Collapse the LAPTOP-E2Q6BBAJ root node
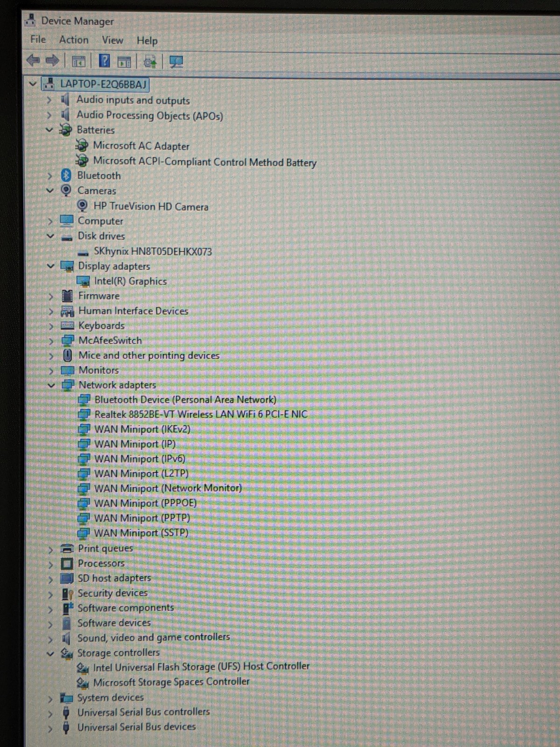 tap(32, 84)
